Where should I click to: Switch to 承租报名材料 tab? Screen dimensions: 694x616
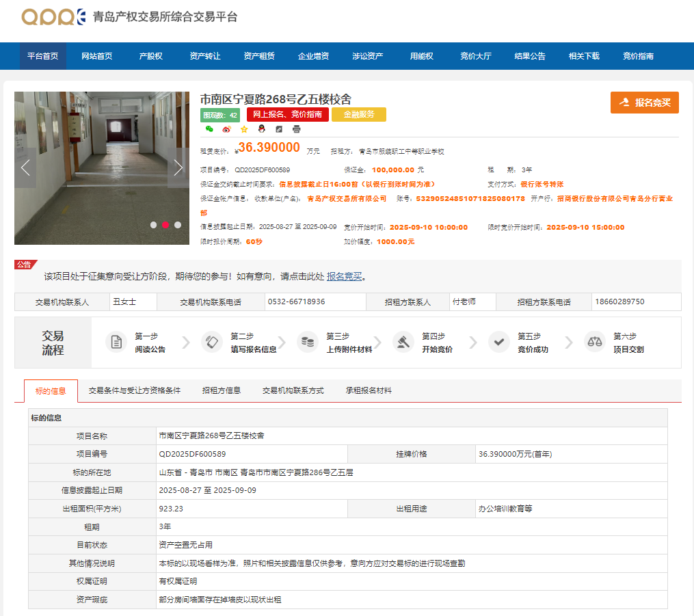(369, 391)
